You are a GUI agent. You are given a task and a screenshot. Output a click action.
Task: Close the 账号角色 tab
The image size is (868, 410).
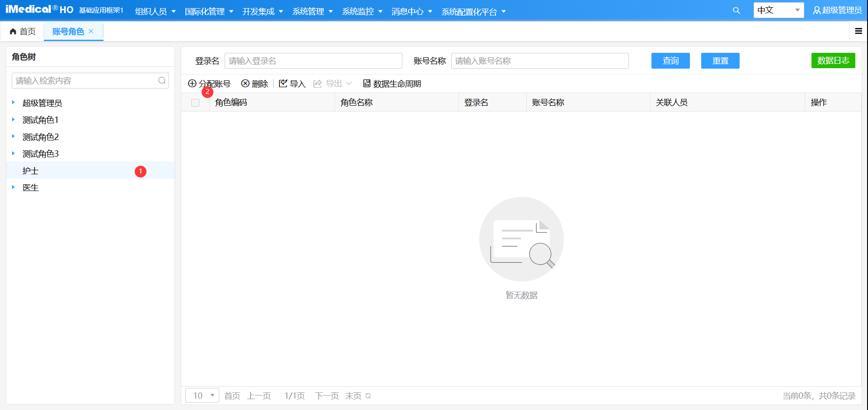click(x=91, y=31)
